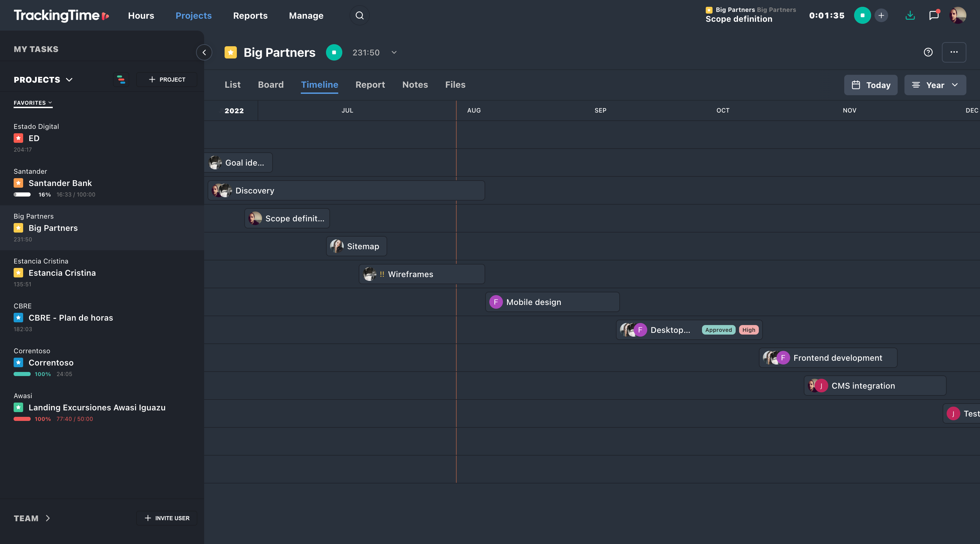Collapse the sidebar with arrow button

pyautogui.click(x=204, y=52)
